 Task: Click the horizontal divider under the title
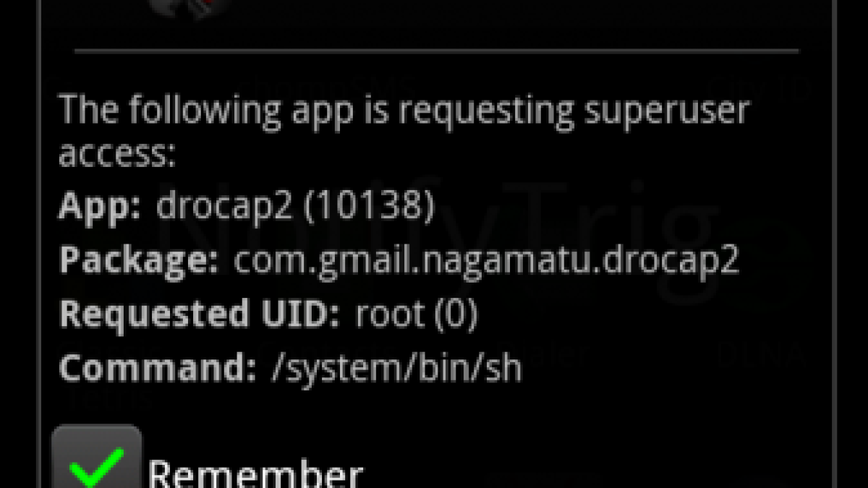tap(436, 51)
